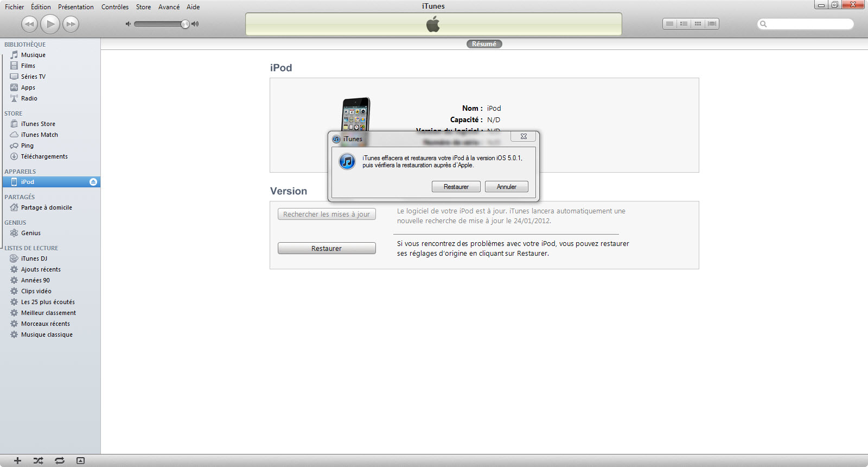Open the Fichier menu

coord(15,7)
